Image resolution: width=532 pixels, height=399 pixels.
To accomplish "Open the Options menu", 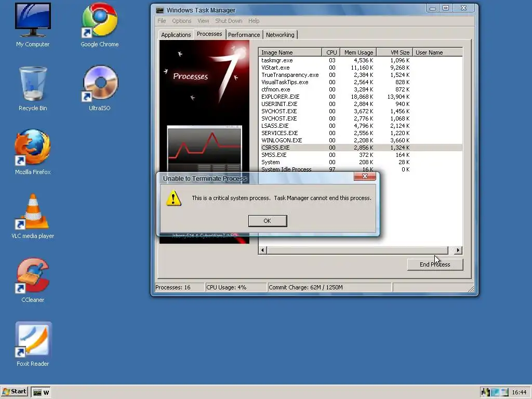I will tap(181, 21).
